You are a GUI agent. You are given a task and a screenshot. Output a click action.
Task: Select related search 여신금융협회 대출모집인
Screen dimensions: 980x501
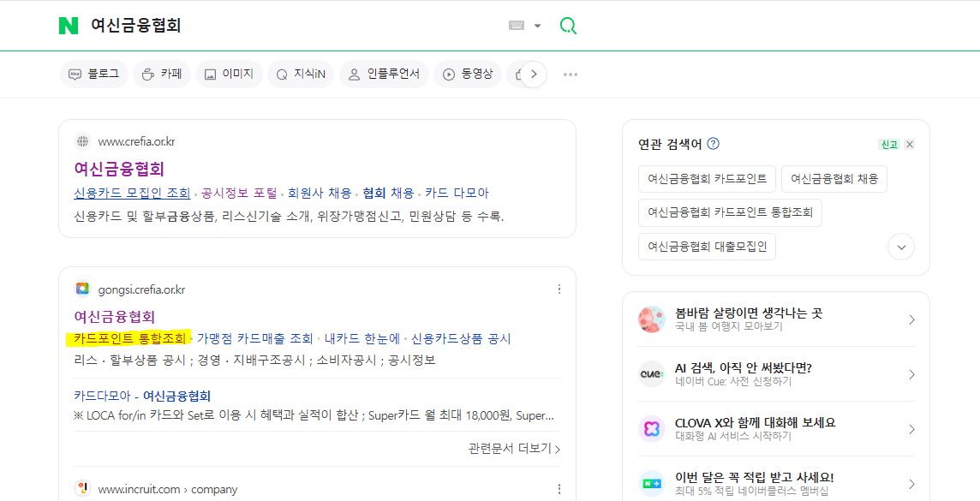tap(707, 246)
